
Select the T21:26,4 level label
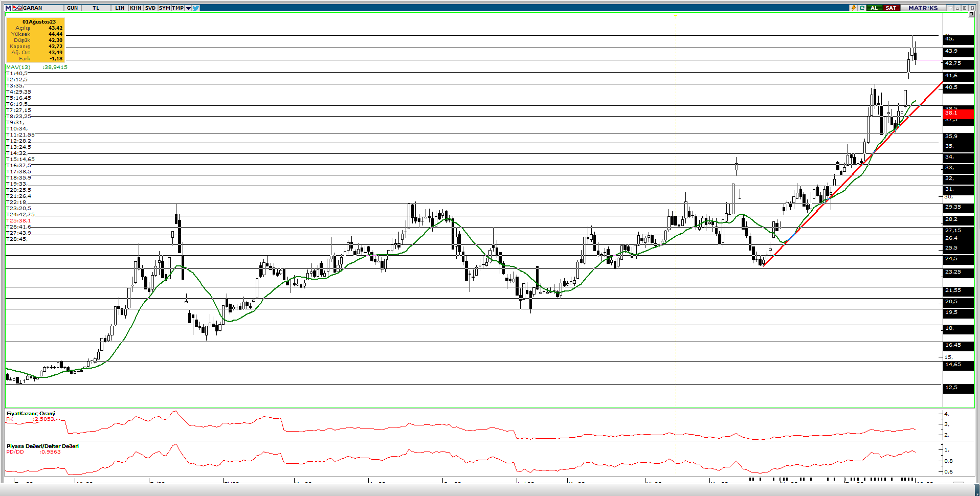18,196
